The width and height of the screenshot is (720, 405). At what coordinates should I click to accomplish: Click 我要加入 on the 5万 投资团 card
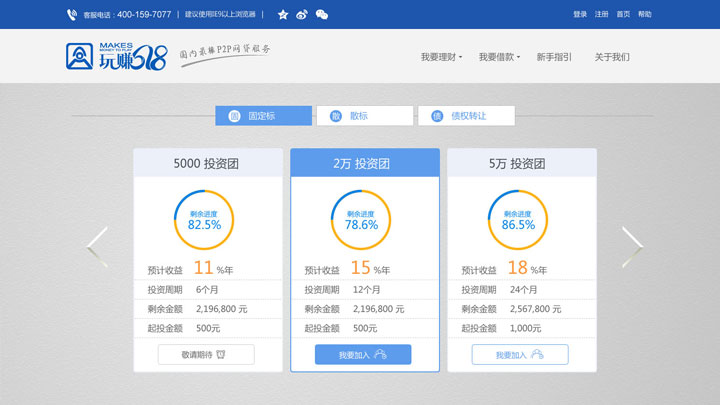[520, 355]
